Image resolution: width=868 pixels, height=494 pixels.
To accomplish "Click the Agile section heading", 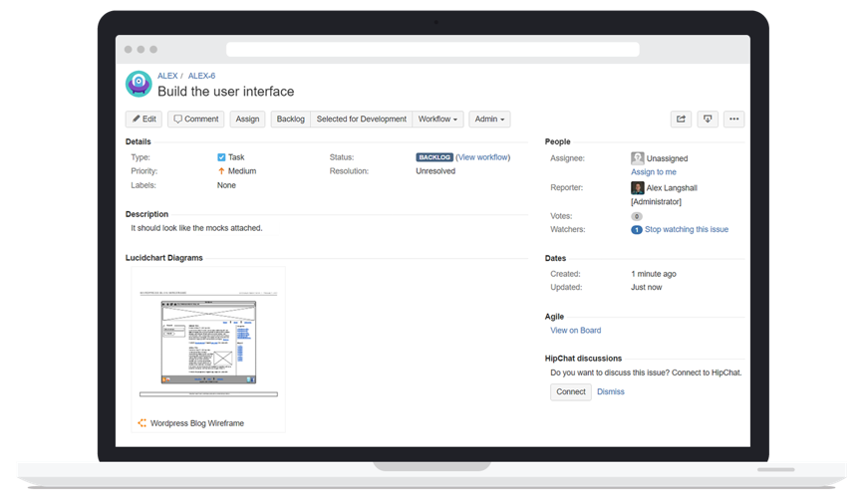I will (x=554, y=317).
